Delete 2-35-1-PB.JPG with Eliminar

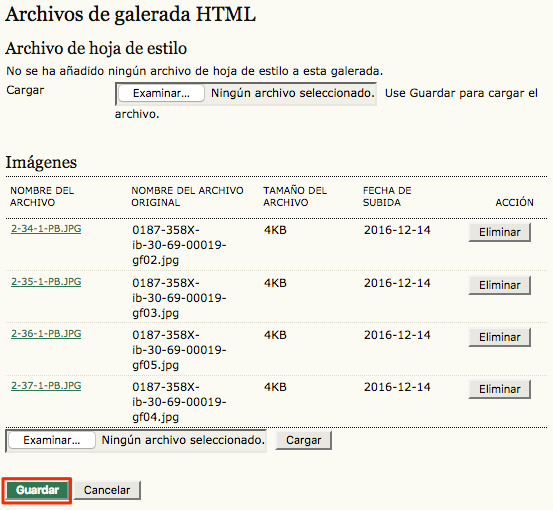pyautogui.click(x=499, y=285)
